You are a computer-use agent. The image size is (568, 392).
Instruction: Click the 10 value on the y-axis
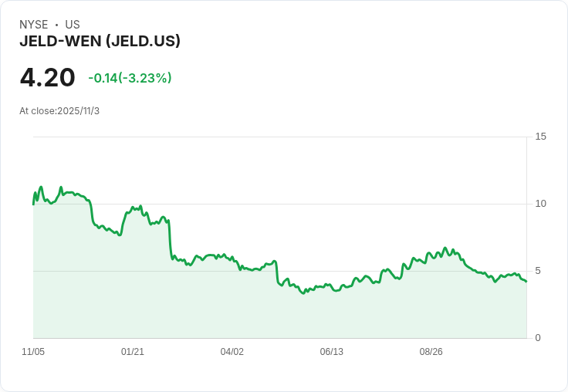(541, 204)
